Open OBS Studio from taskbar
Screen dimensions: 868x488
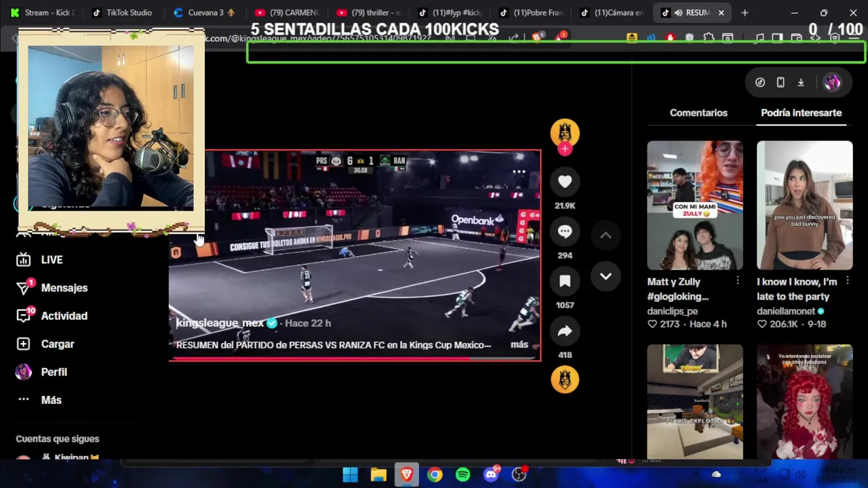(x=519, y=474)
